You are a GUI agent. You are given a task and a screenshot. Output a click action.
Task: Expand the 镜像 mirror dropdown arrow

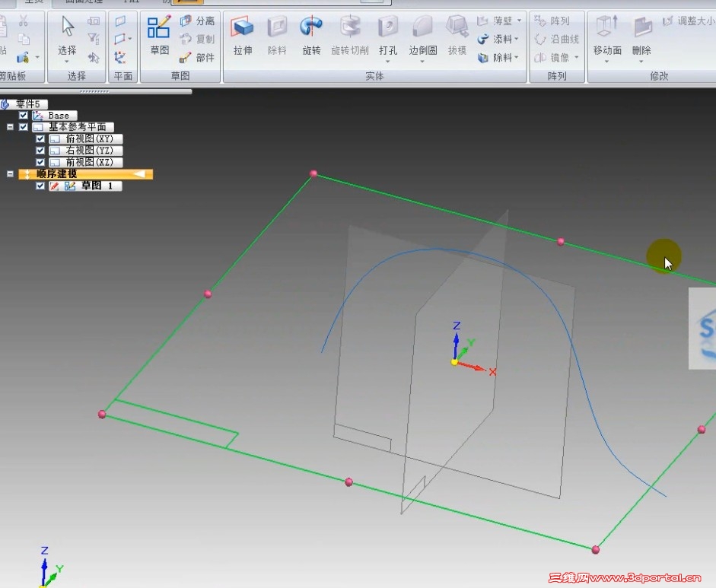[576, 58]
